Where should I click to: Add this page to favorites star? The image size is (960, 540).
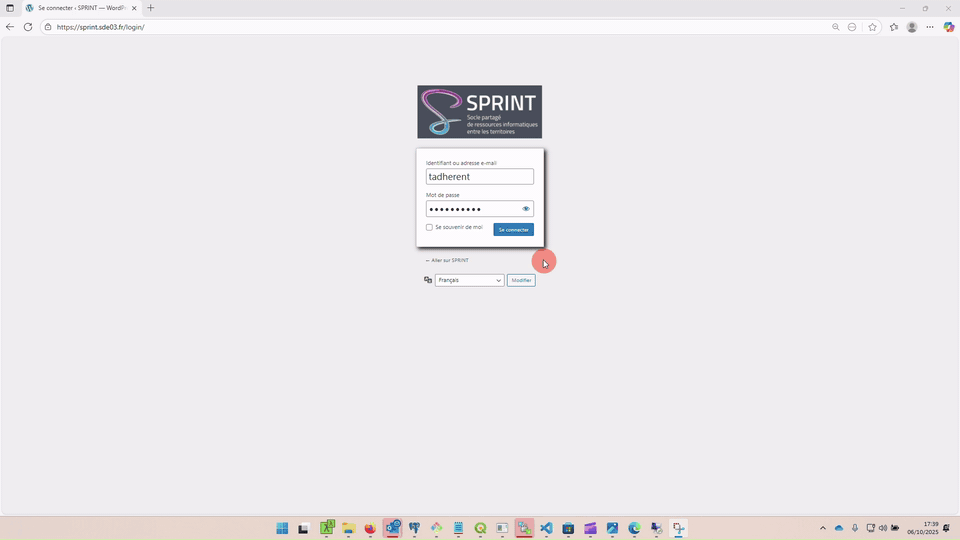(x=873, y=27)
